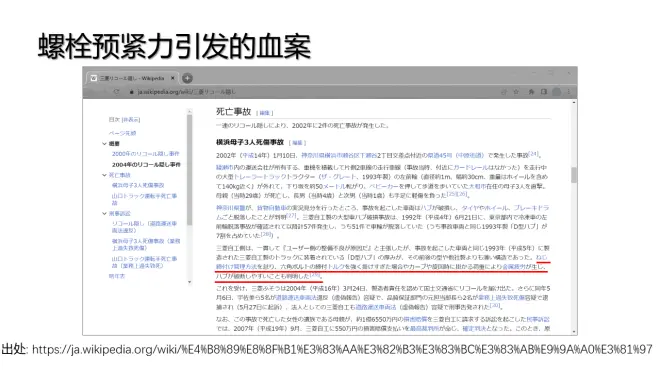Collapse the 刑事訴訟 section in the contents sidebar

tap(104, 214)
